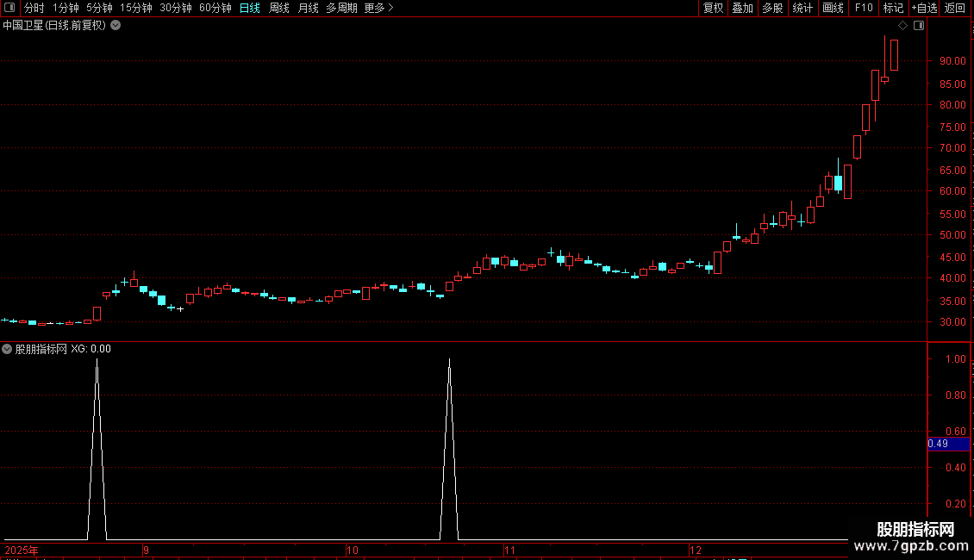
Task: Click the latest candlestick near 90.00
Action: coord(895,54)
